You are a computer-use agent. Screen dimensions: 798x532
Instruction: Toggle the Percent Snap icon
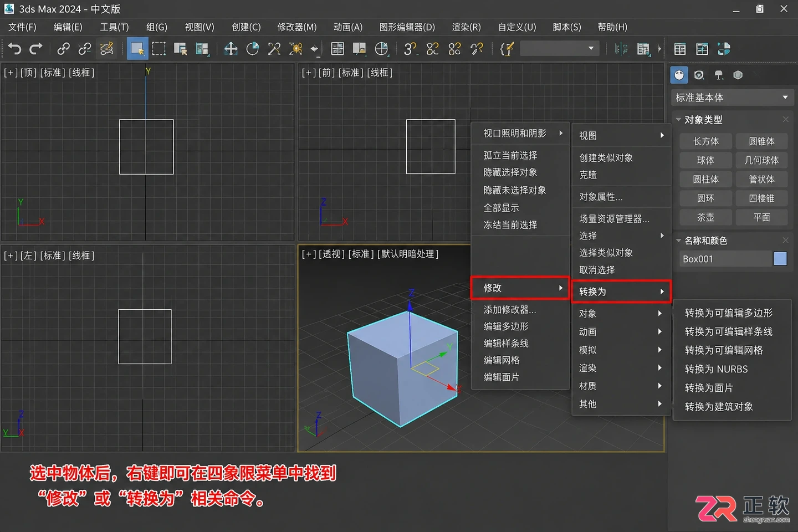tap(454, 49)
